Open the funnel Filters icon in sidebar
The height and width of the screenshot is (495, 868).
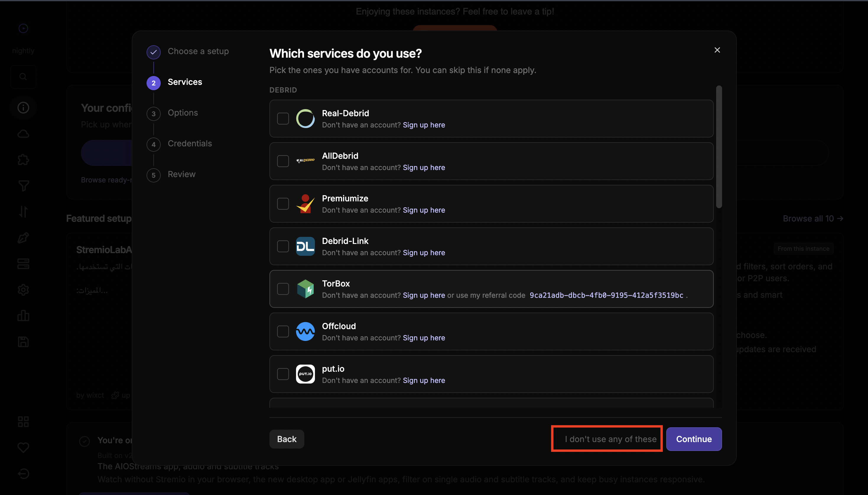23,186
